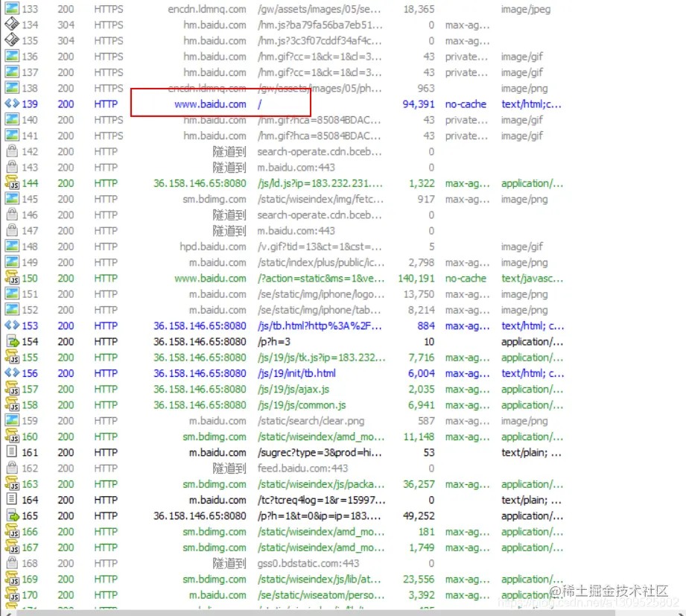Click URL /tc?tcreq4log=1&r=15997...
The width and height of the screenshot is (686, 616).
(322, 500)
